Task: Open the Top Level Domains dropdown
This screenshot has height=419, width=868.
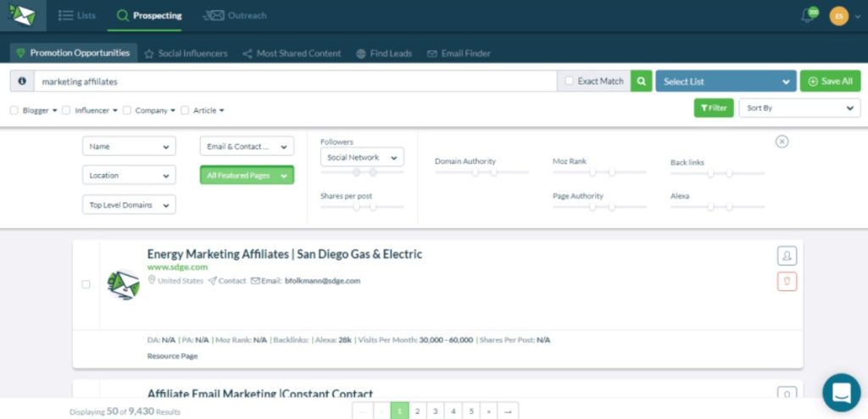Action: pyautogui.click(x=129, y=204)
